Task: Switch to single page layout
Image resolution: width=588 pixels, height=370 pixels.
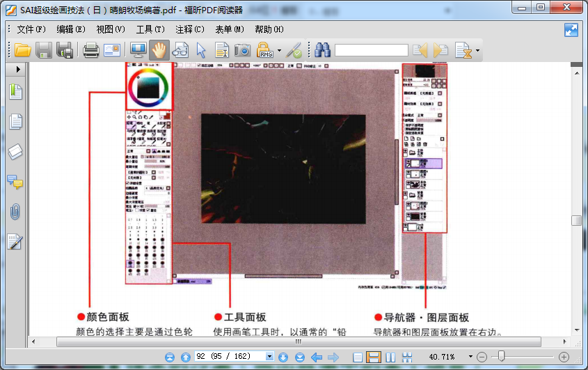Action: pyautogui.click(x=358, y=357)
